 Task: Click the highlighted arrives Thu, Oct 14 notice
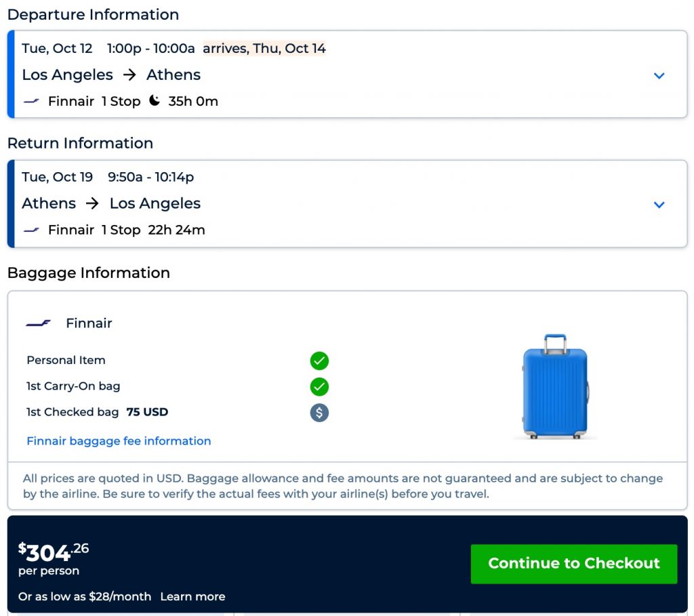coord(264,49)
